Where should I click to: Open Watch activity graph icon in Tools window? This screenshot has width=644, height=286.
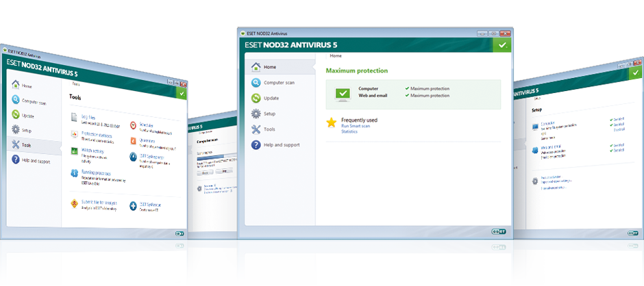(75, 151)
